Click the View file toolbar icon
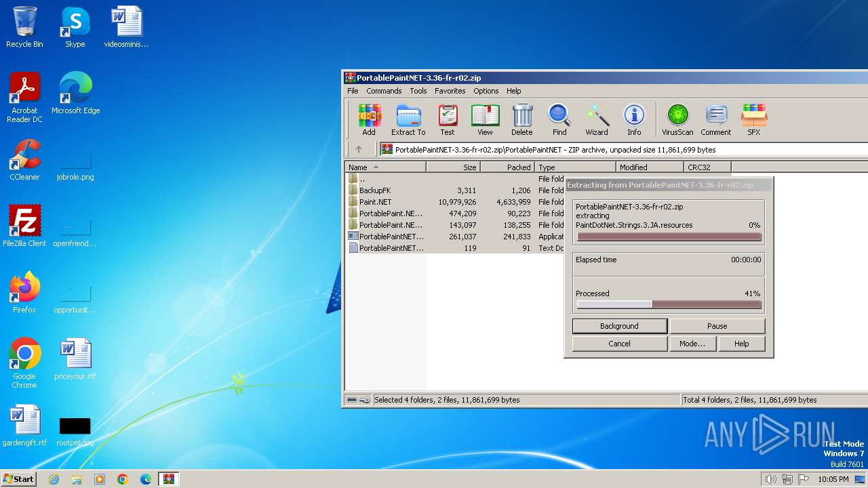868x488 pixels. [485, 120]
